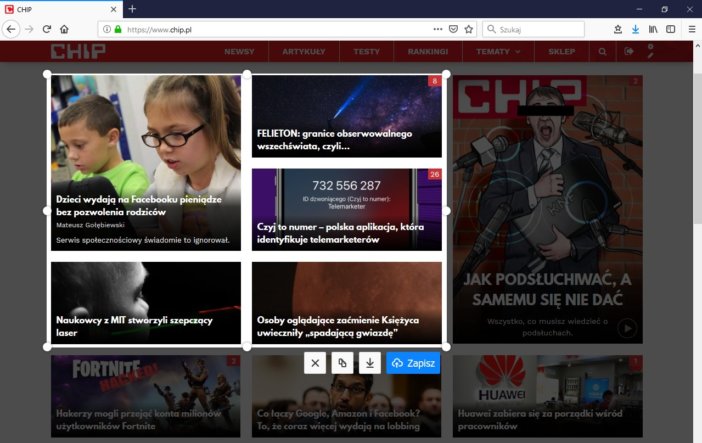Copy the screenshot selection to clipboard
Image resolution: width=702 pixels, height=443 pixels.
point(342,363)
